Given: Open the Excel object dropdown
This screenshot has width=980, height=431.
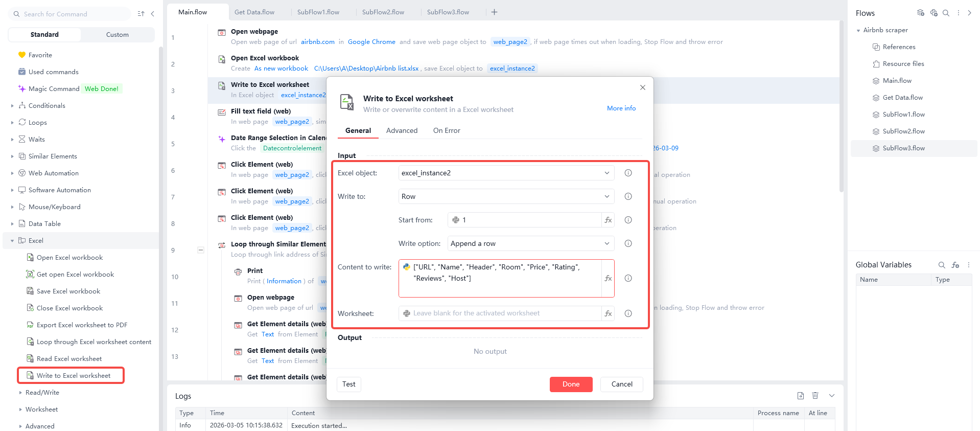Looking at the screenshot, I should pos(506,173).
